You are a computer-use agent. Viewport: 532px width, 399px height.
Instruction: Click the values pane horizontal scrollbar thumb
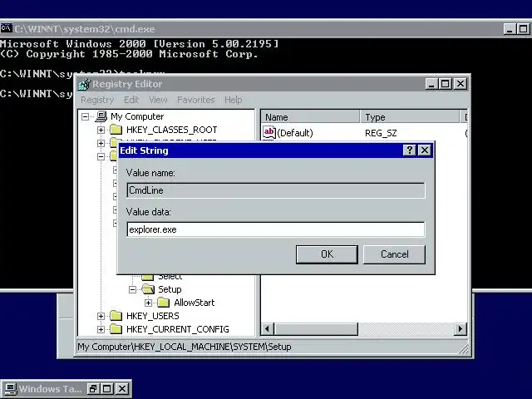click(316, 329)
